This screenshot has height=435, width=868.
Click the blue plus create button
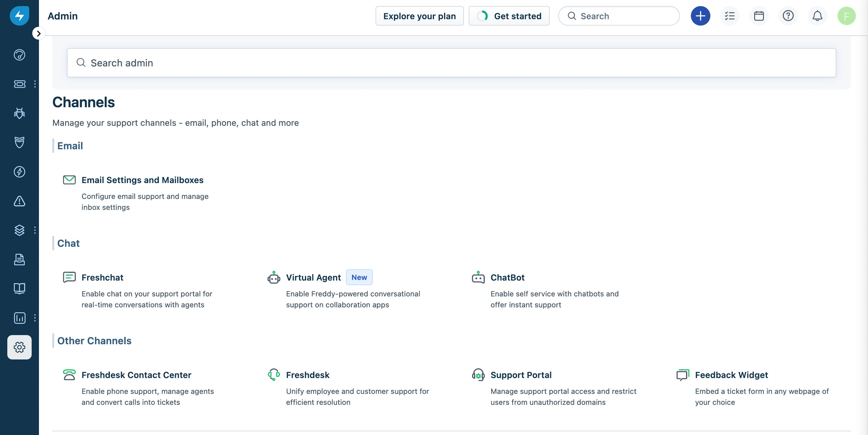[x=700, y=16]
